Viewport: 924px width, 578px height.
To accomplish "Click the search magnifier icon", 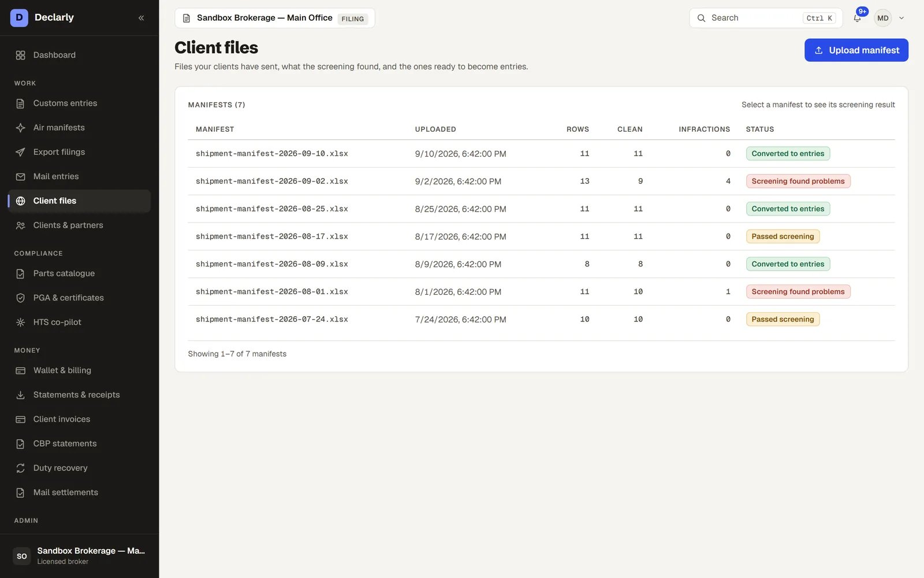I will pyautogui.click(x=701, y=18).
